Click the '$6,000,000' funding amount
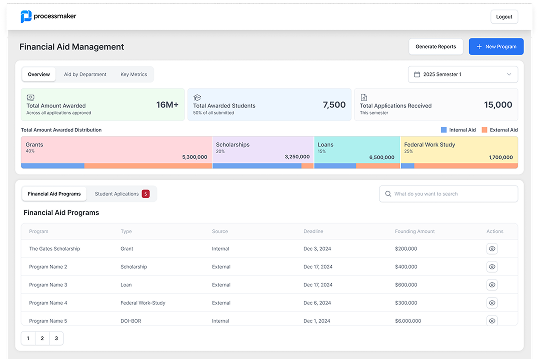Screen dimensions: 539x360 [x=408, y=321]
